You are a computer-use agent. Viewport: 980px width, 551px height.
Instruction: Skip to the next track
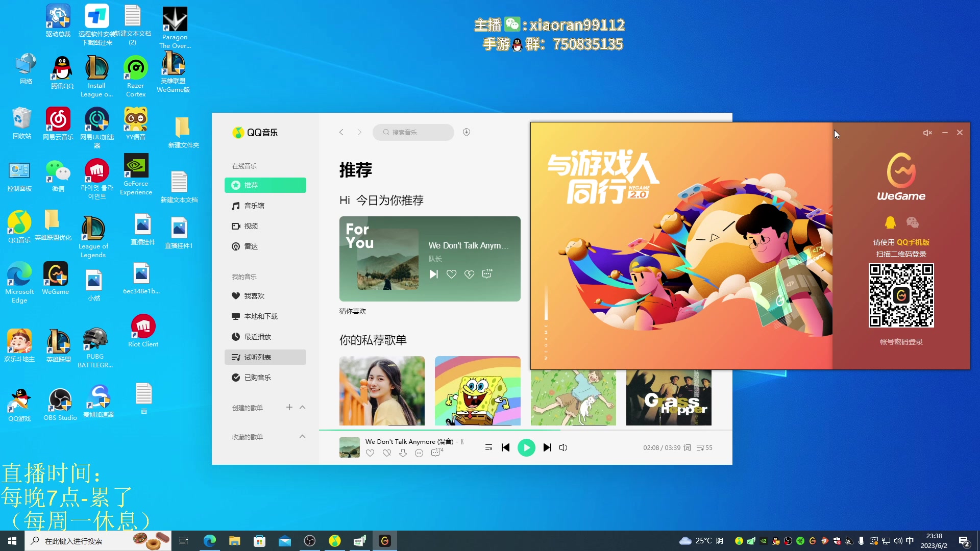click(547, 447)
